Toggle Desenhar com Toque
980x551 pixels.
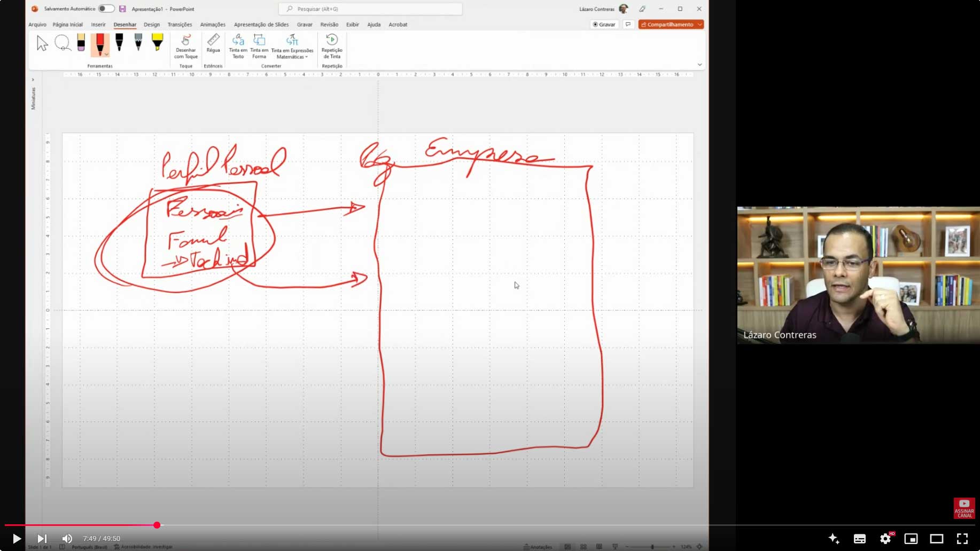click(186, 46)
